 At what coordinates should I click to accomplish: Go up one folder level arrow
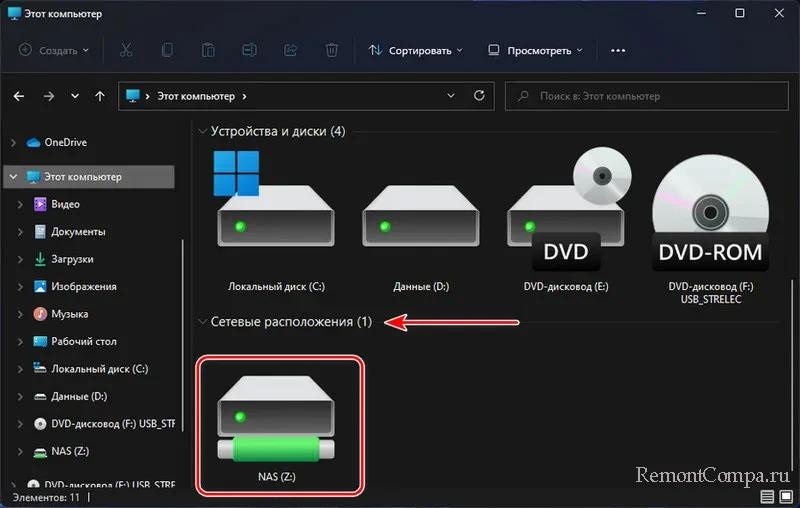tap(99, 96)
